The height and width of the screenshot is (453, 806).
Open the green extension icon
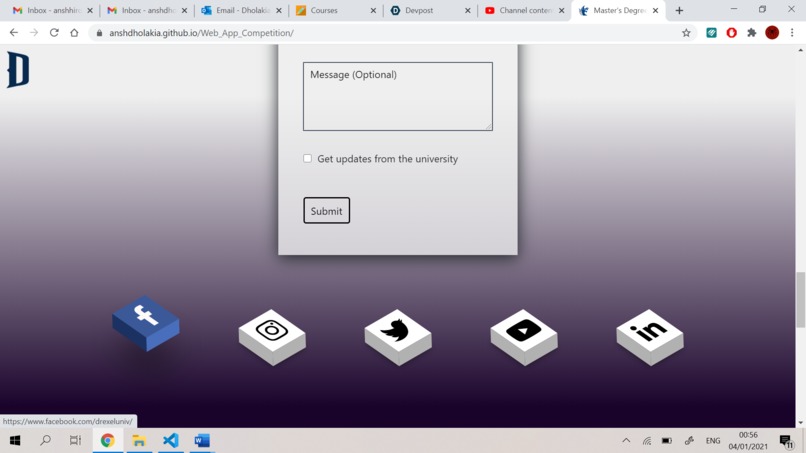click(x=711, y=32)
